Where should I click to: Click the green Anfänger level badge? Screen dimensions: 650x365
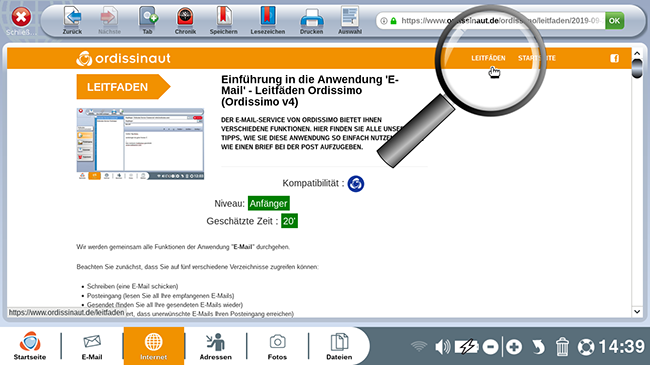[x=269, y=204]
